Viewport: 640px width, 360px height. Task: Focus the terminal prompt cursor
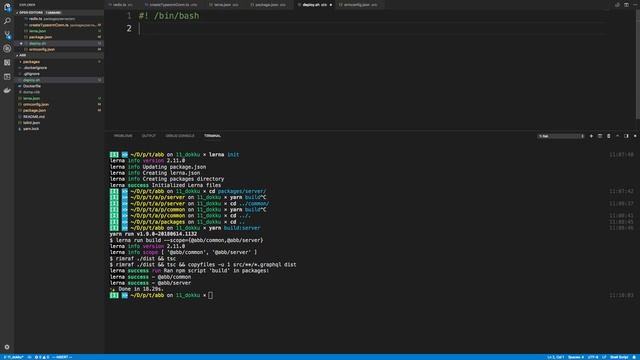210,295
